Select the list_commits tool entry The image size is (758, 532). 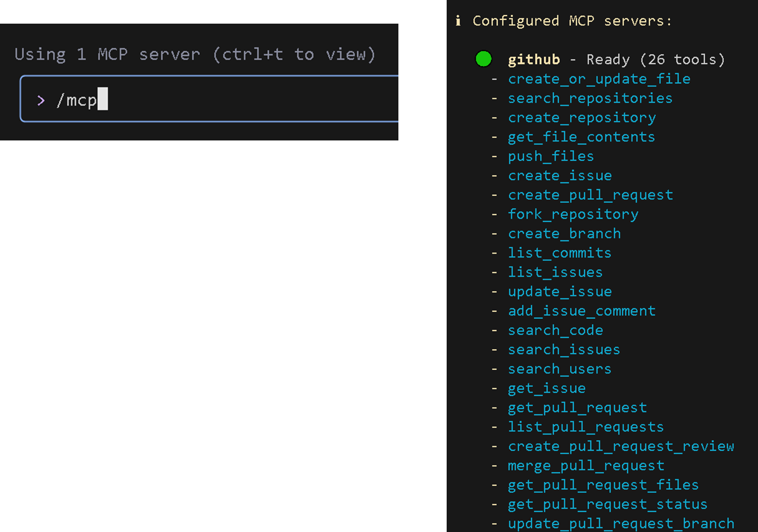click(560, 253)
